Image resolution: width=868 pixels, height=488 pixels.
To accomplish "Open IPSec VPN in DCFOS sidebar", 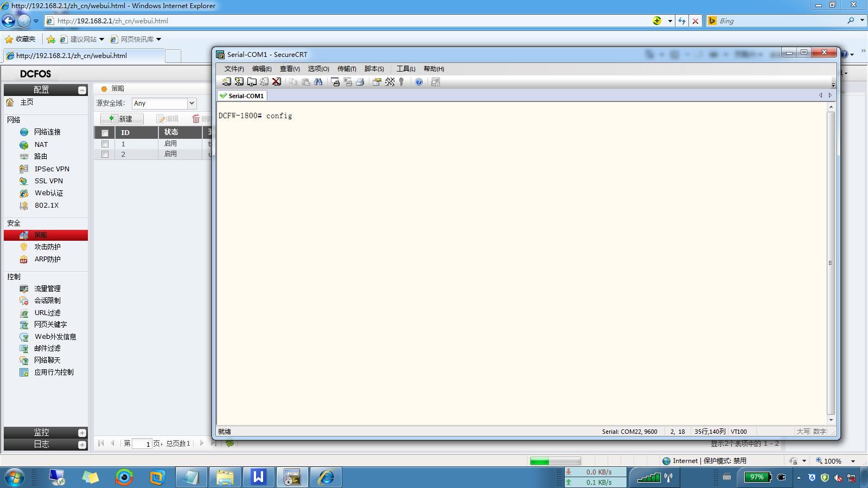I will [x=52, y=169].
